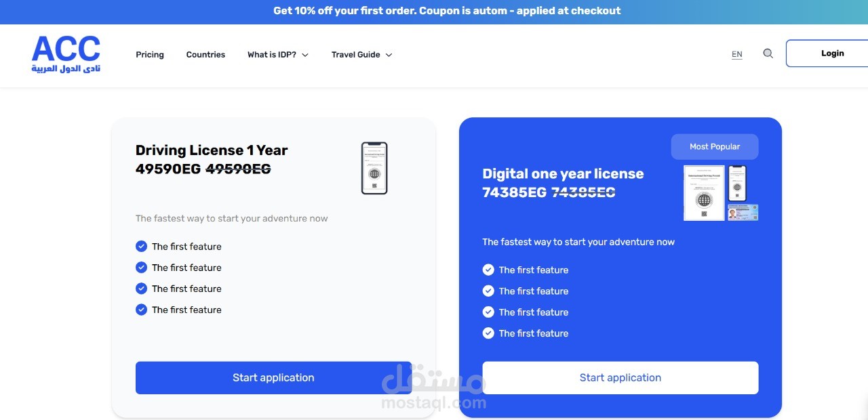868x420 pixels.
Task: Open the EN language selector
Action: point(736,54)
